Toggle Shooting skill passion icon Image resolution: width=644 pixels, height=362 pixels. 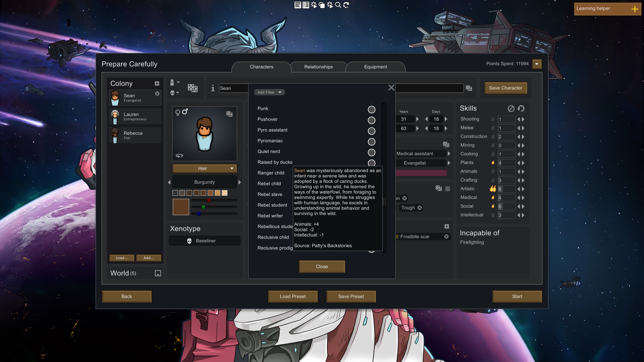coord(493,119)
